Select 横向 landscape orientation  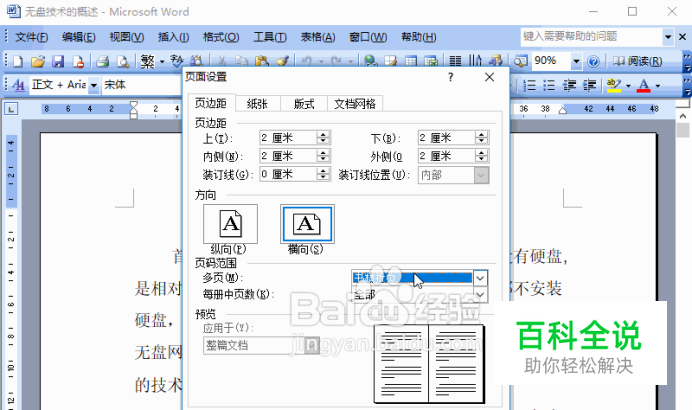(307, 224)
